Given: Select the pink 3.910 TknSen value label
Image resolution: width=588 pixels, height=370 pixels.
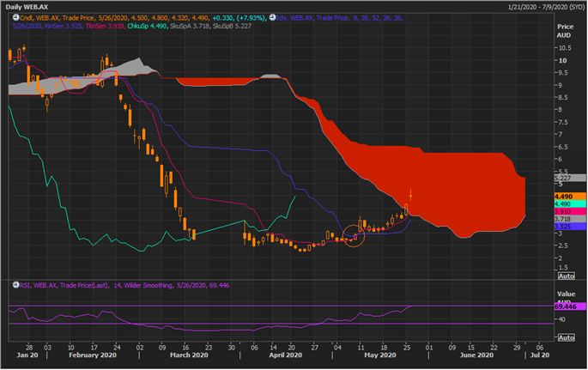Looking at the screenshot, I should point(570,211).
